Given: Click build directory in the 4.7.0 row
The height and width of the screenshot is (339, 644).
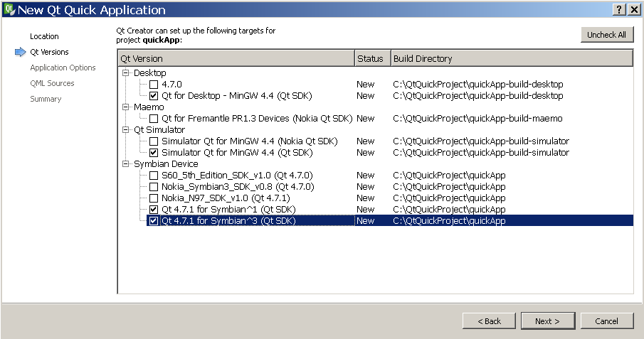Looking at the screenshot, I should (x=478, y=85).
